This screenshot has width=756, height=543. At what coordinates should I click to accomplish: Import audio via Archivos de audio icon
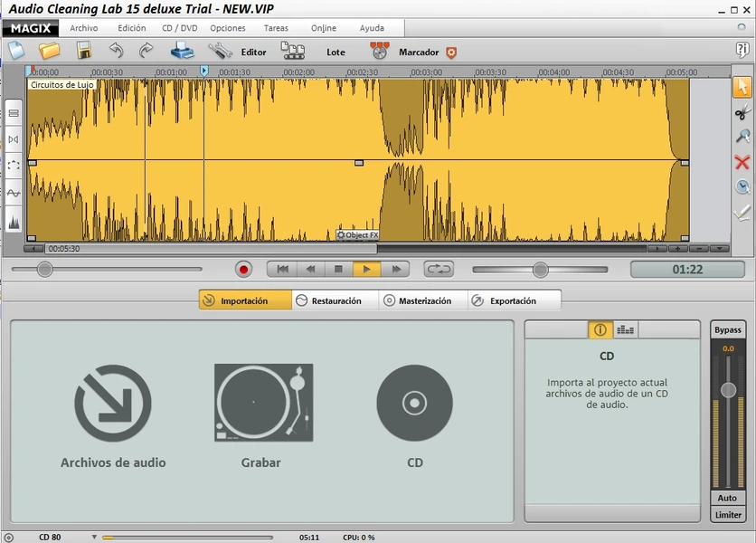113,403
